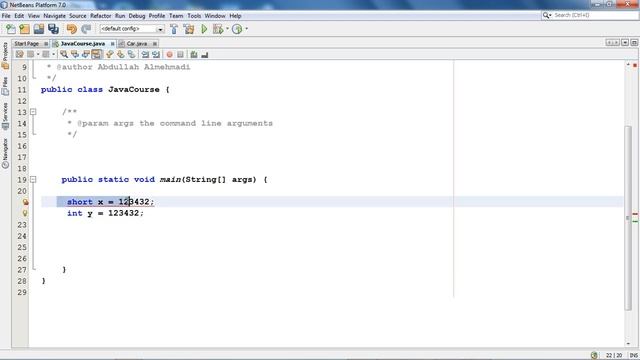Viewport: 640px width, 360px height.
Task: Build the project with the hammer icon
Action: pyautogui.click(x=174, y=29)
